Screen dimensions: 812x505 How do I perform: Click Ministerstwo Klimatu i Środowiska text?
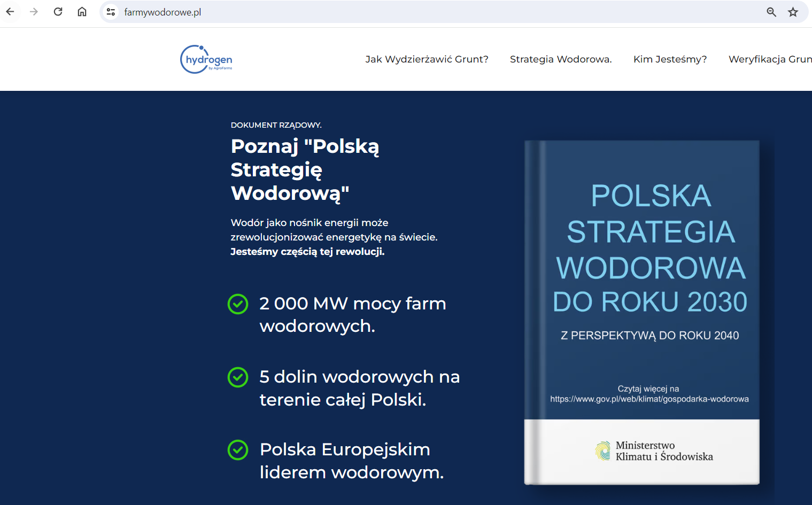coord(664,451)
